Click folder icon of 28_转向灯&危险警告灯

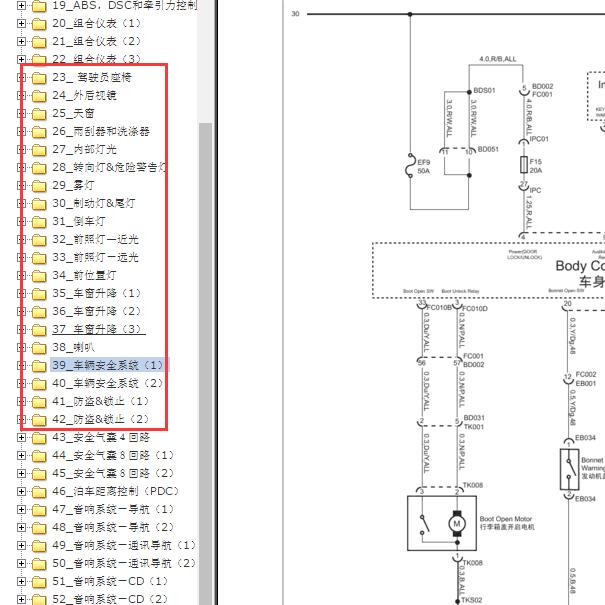39,167
